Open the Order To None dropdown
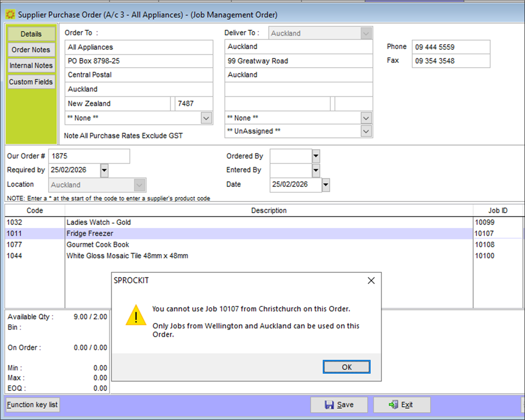The image size is (525, 420). 206,118
